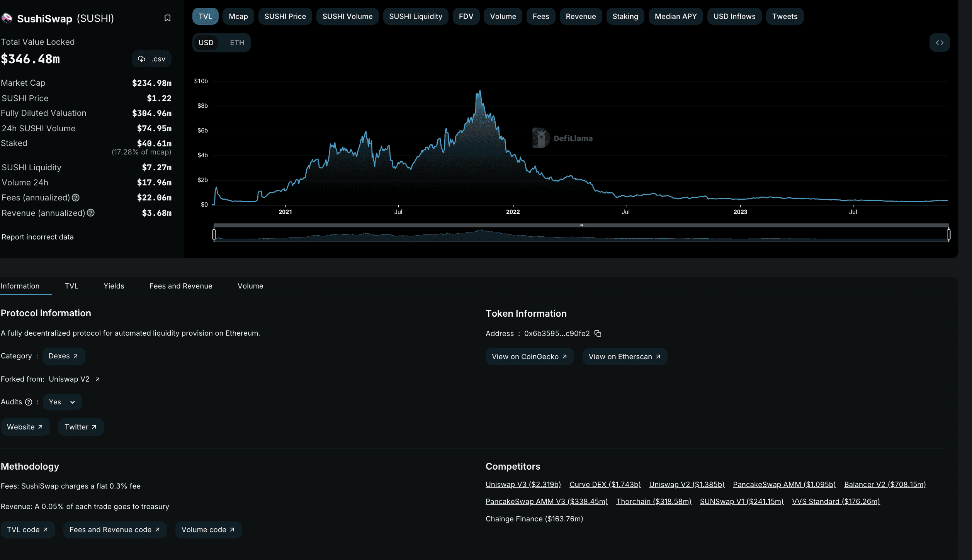Expand the Audits Yes dropdown

click(62, 402)
